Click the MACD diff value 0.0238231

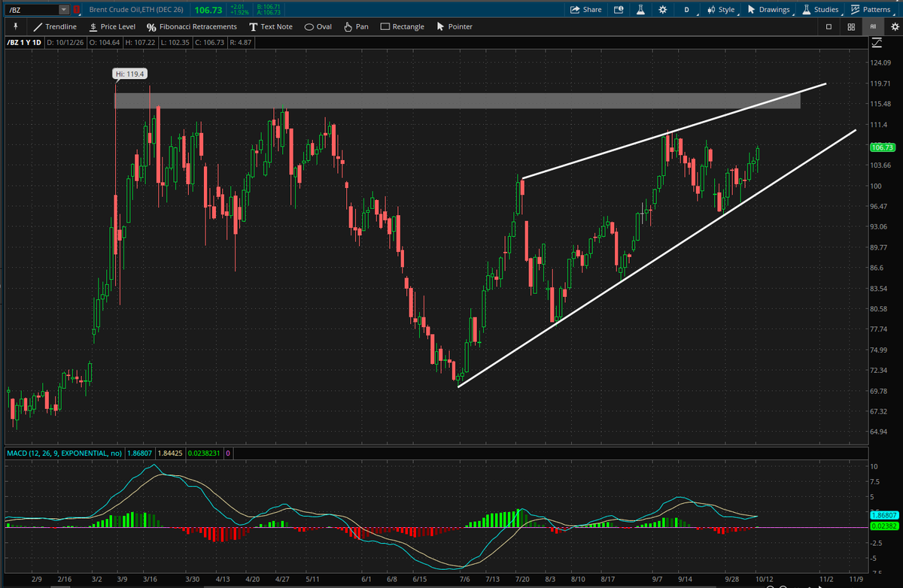[205, 453]
